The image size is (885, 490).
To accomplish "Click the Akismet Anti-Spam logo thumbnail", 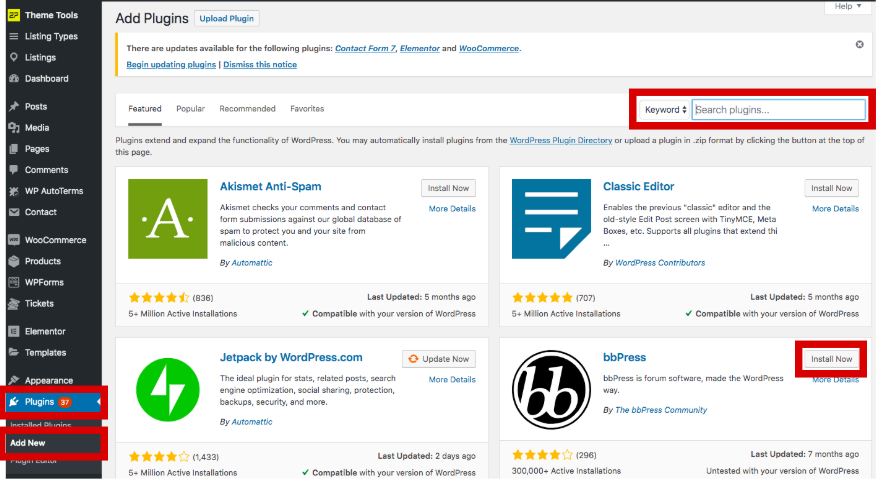I will click(168, 219).
